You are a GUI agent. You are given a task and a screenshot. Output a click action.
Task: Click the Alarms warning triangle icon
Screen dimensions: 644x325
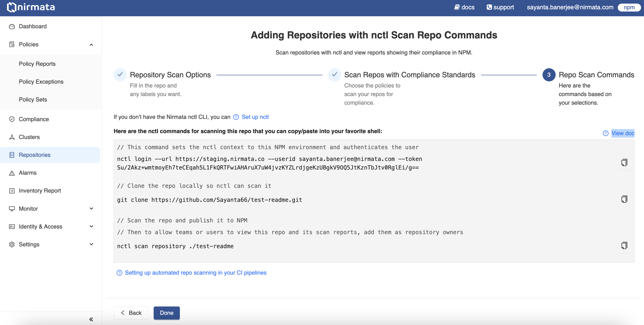click(x=12, y=173)
